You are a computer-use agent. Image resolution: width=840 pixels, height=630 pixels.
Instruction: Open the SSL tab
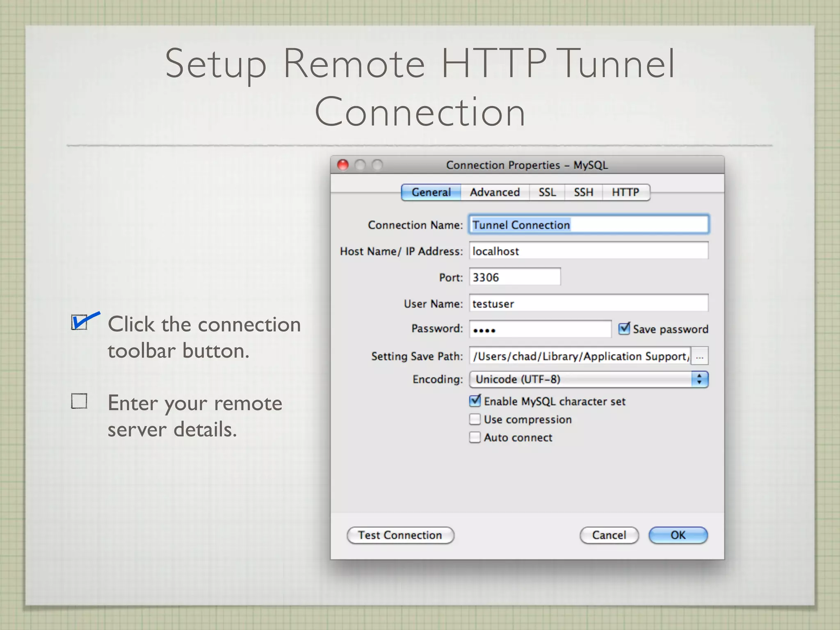[547, 192]
